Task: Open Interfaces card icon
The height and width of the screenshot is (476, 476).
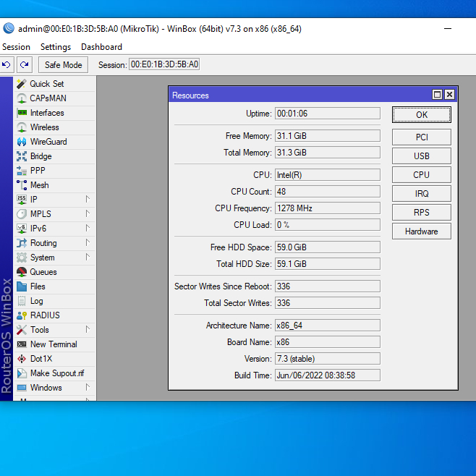Action: tap(22, 113)
